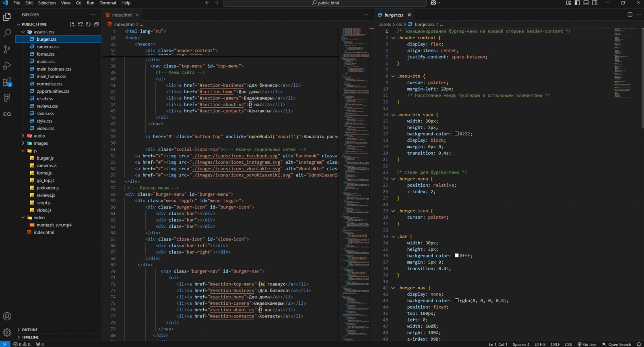The height and width of the screenshot is (347, 644).
Task: Open the Run and Debug view
Action: pyautogui.click(x=7, y=65)
